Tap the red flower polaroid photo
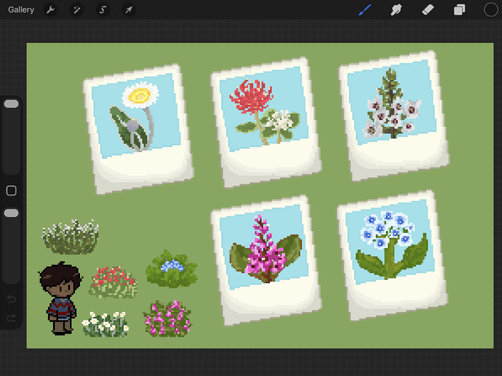 266,122
